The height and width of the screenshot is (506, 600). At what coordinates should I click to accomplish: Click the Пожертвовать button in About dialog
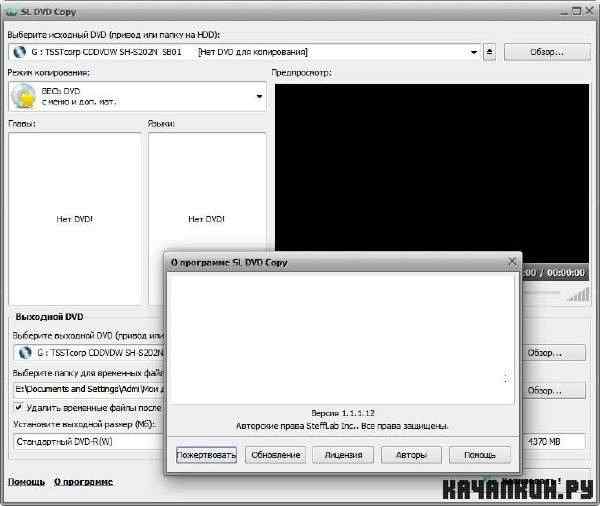(206, 455)
